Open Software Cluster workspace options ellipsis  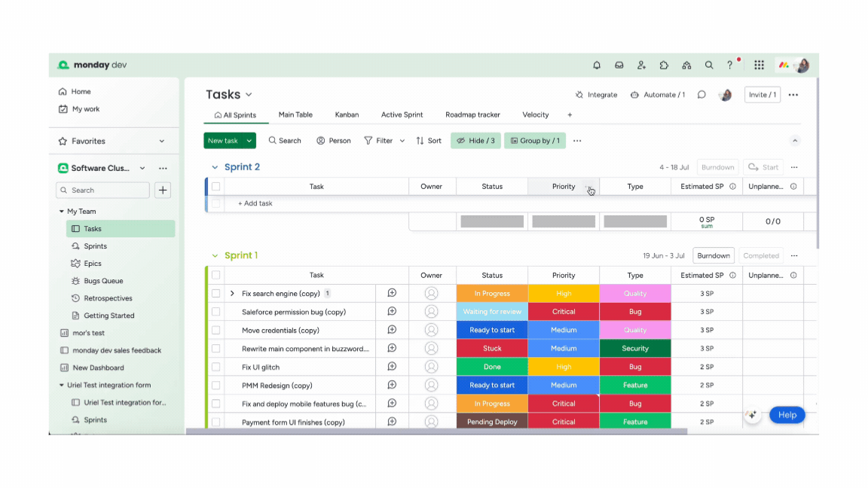point(163,168)
